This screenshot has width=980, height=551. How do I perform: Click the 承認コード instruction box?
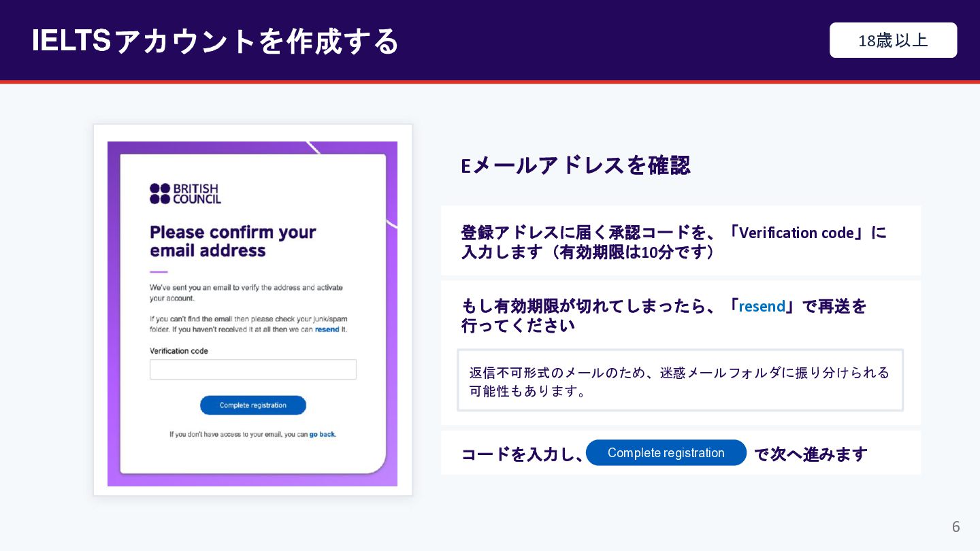tap(681, 241)
